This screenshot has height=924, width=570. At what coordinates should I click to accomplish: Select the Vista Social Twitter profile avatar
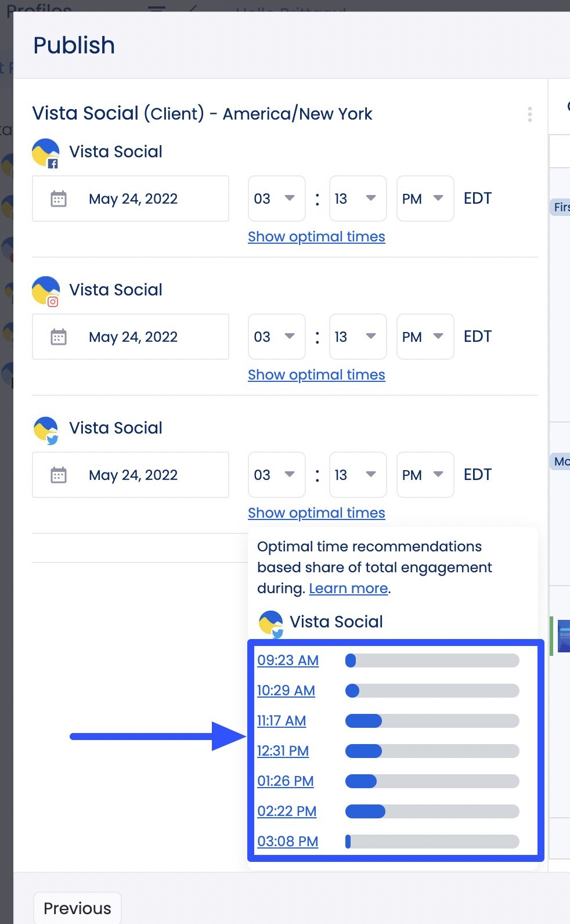point(45,428)
